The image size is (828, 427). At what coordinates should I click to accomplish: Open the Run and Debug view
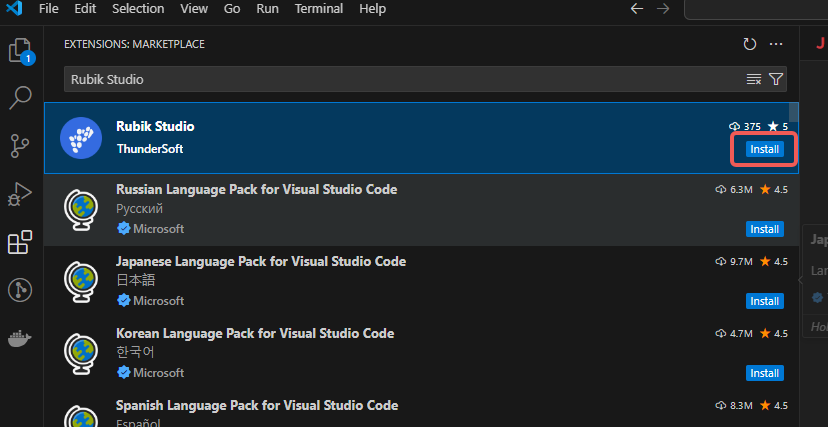click(21, 194)
